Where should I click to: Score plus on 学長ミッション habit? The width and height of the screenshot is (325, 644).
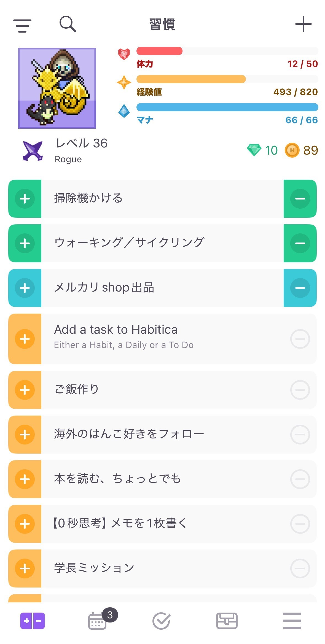tap(25, 568)
